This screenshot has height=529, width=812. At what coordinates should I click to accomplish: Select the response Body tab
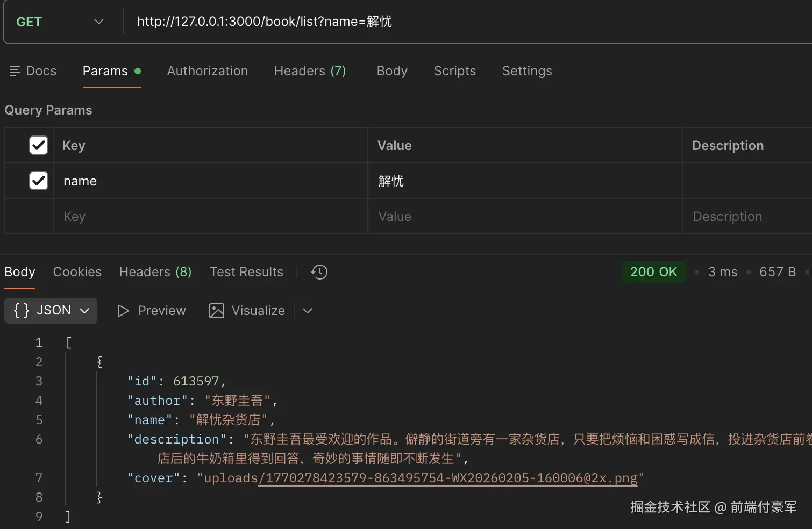click(20, 272)
